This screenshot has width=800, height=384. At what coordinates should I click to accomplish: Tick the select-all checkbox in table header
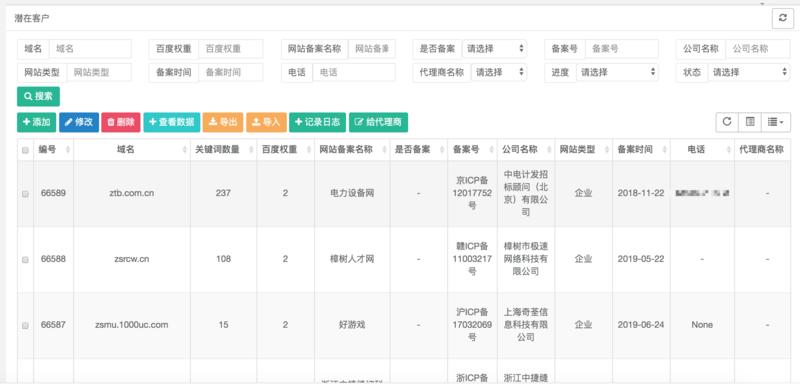pyautogui.click(x=25, y=150)
